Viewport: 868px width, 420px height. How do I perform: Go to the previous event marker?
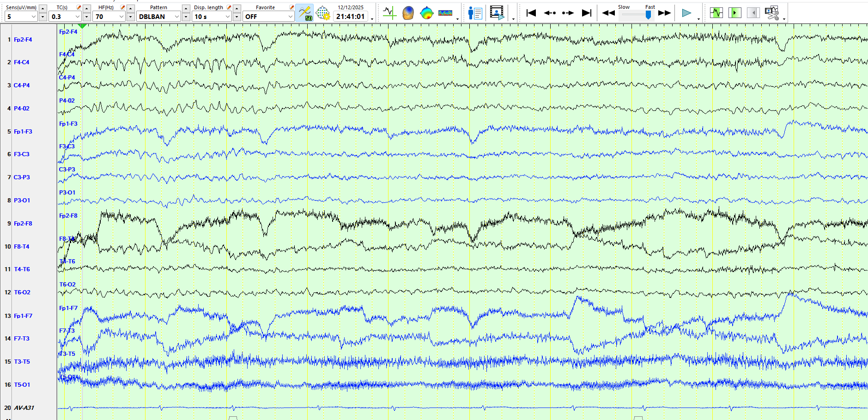pyautogui.click(x=550, y=13)
